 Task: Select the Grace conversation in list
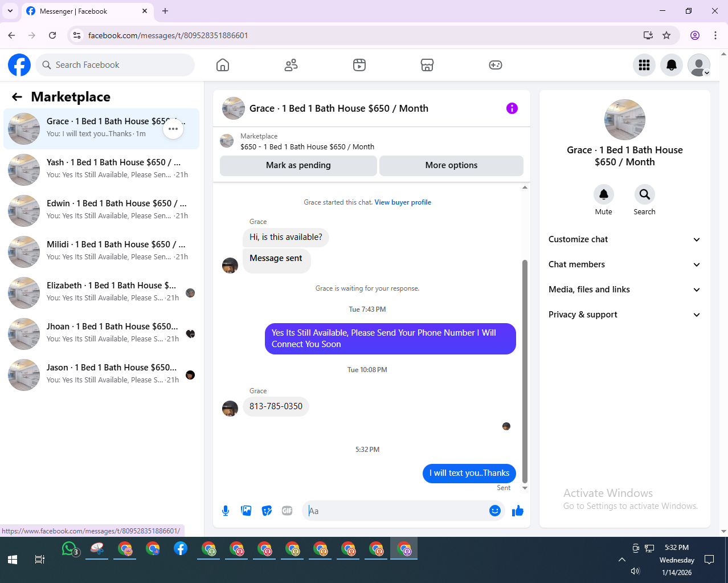coord(101,129)
